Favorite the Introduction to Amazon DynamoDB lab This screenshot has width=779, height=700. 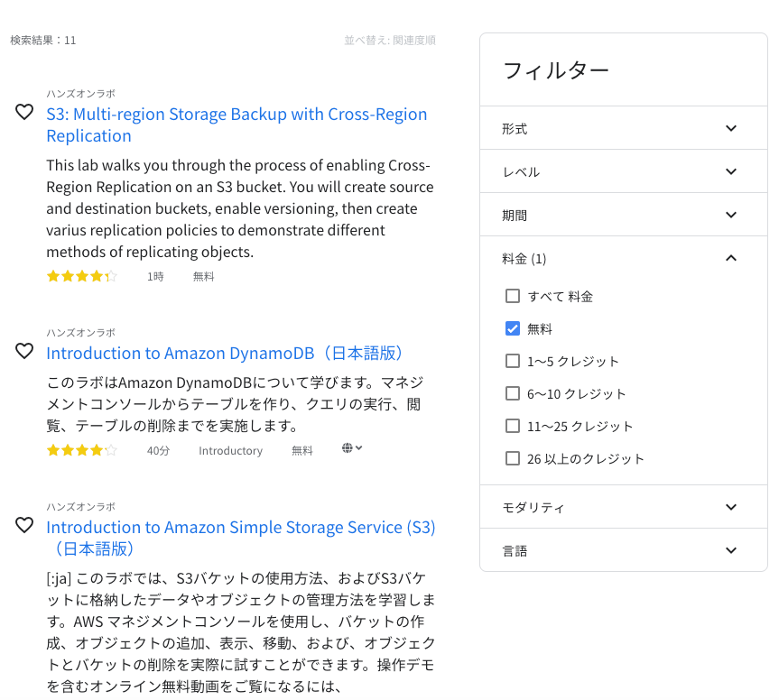[24, 351]
